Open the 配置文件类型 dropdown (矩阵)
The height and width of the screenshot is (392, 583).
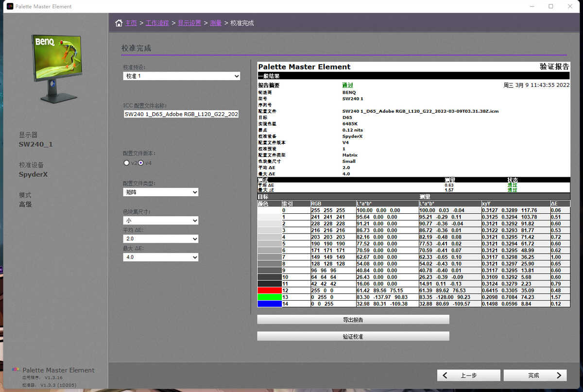(x=161, y=192)
